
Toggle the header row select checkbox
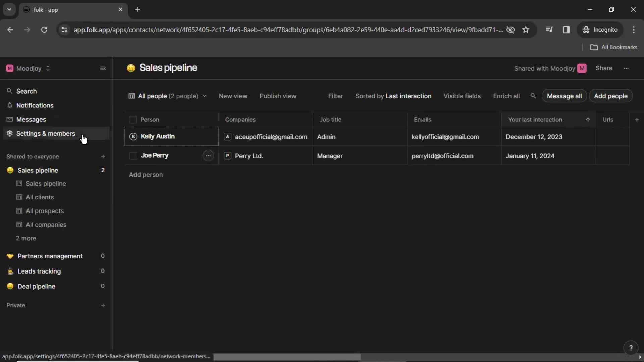[x=133, y=119]
